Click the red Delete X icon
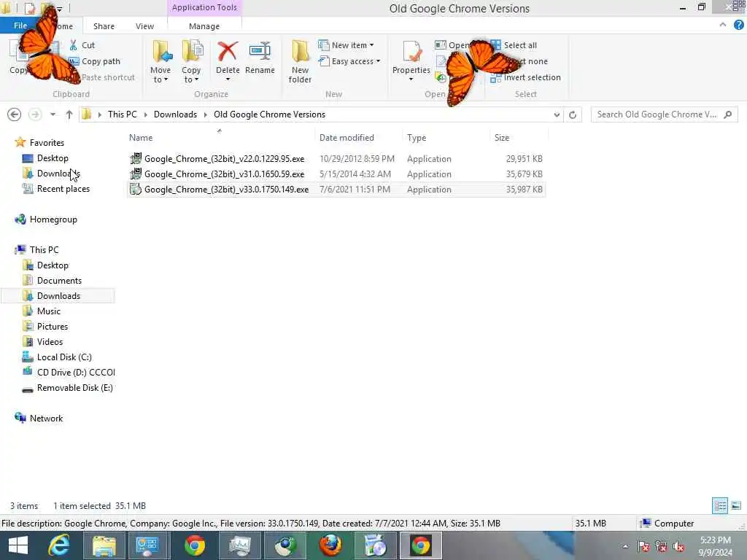The width and height of the screenshot is (747, 560). pos(228,52)
